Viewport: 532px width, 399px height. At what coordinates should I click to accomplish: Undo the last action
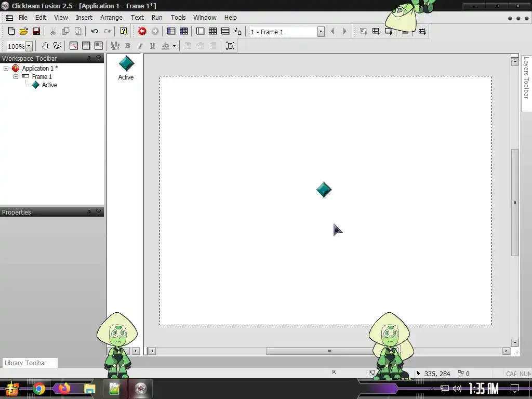[95, 31]
